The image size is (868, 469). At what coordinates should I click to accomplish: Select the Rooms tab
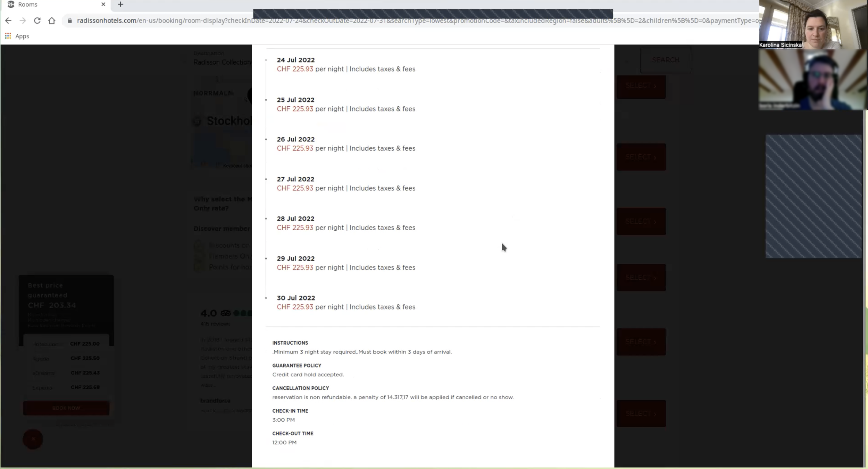click(56, 5)
